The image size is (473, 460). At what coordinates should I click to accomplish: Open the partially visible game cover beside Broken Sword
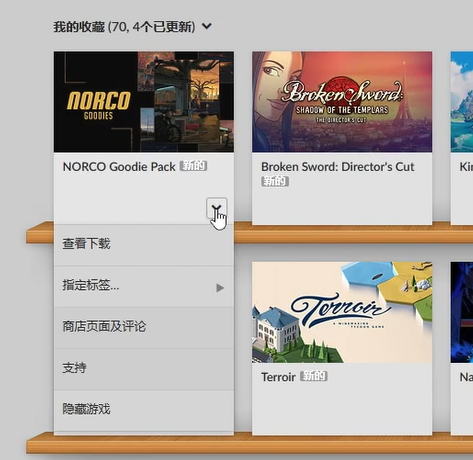click(462, 102)
